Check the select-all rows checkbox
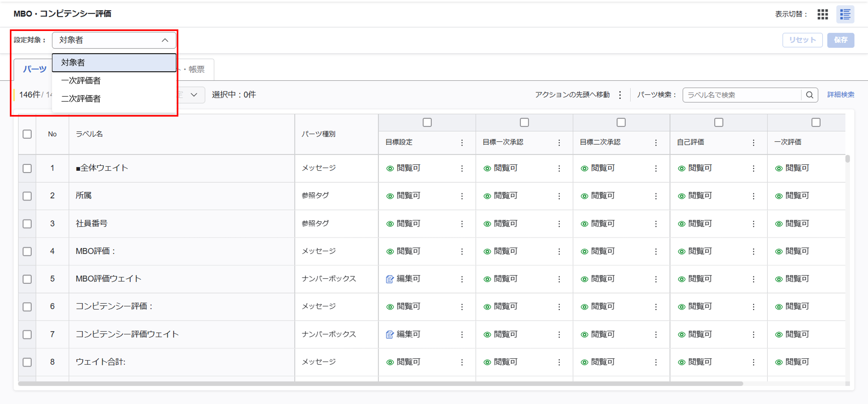Viewport: 868px width, 404px height. pos(27,134)
